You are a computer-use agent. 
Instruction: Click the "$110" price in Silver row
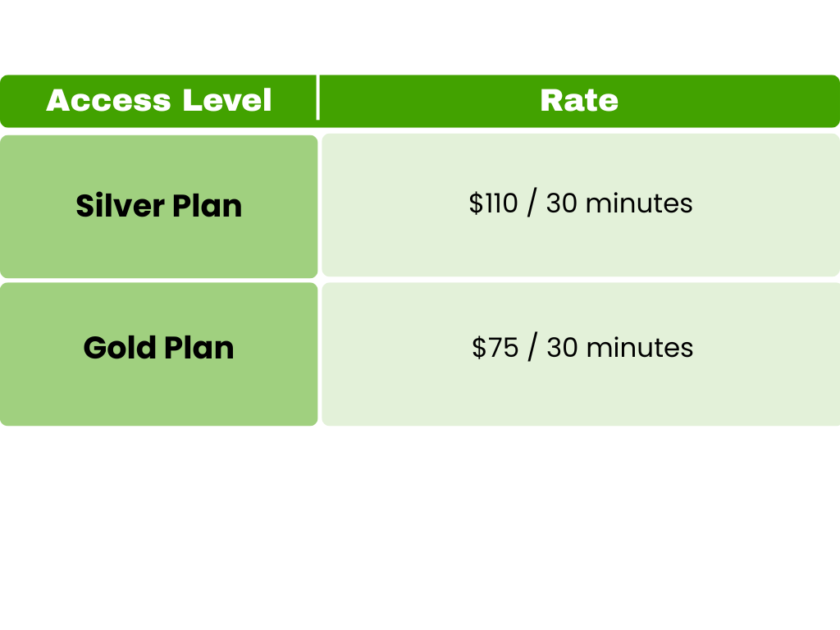coord(494,203)
